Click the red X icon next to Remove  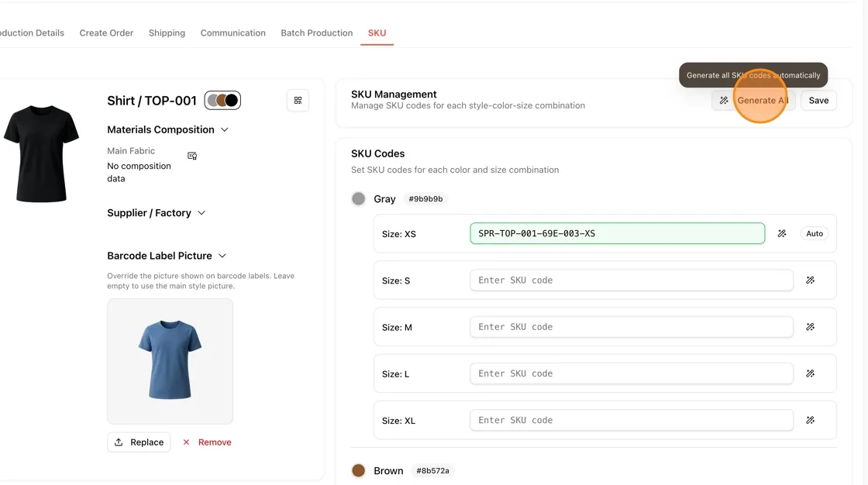(x=186, y=442)
